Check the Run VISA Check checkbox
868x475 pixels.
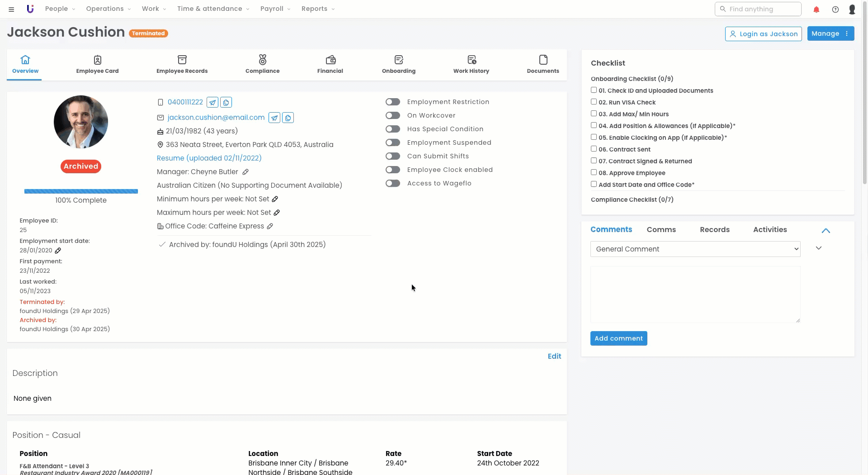pyautogui.click(x=594, y=102)
